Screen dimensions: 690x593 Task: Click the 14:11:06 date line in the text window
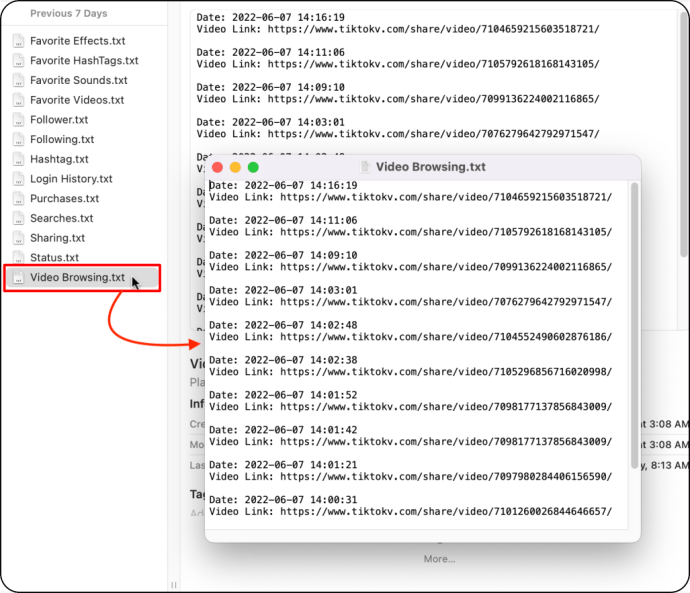(x=283, y=220)
